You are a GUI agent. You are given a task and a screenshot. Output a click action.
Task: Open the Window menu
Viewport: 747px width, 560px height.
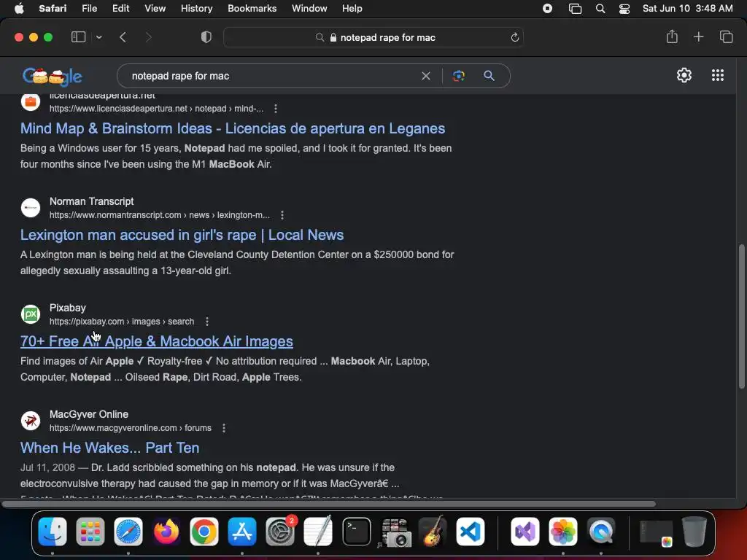pyautogui.click(x=309, y=9)
